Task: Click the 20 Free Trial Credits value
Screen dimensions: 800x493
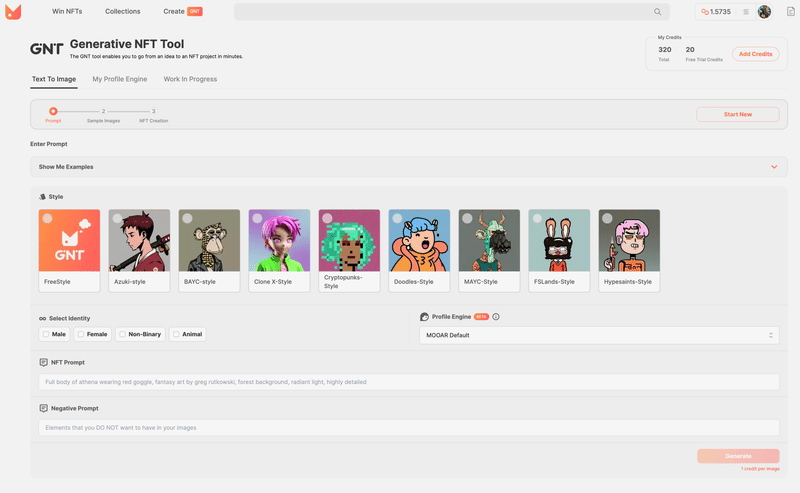Action: [690, 50]
